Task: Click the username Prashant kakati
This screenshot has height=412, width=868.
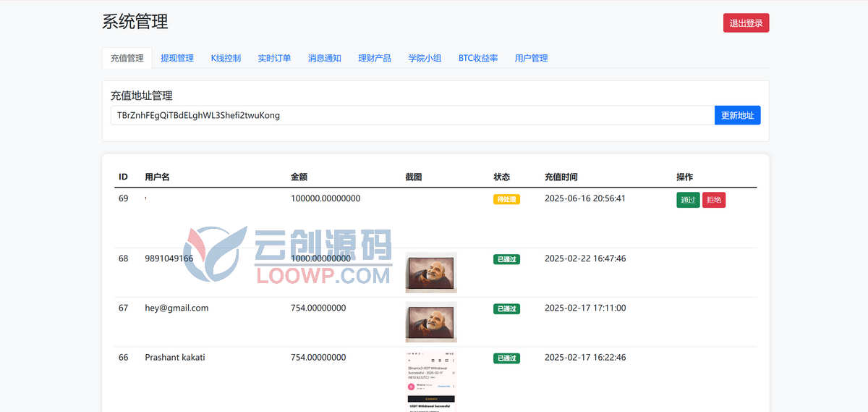Action: [175, 357]
